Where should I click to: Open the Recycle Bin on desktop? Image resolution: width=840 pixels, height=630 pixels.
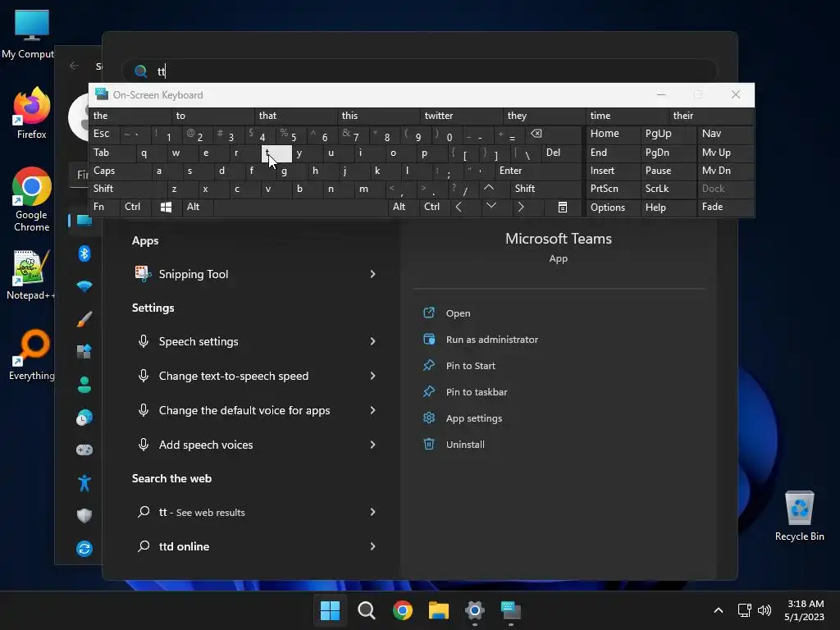799,515
